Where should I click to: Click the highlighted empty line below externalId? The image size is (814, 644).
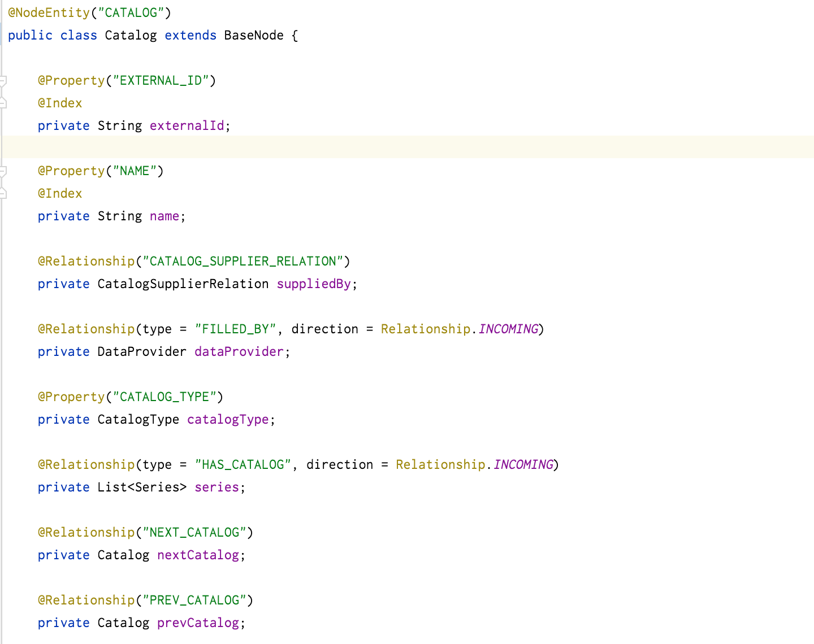tap(226, 147)
